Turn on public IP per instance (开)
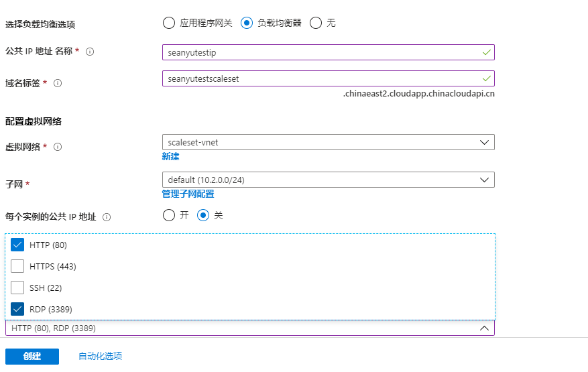588x372 pixels. tap(168, 216)
